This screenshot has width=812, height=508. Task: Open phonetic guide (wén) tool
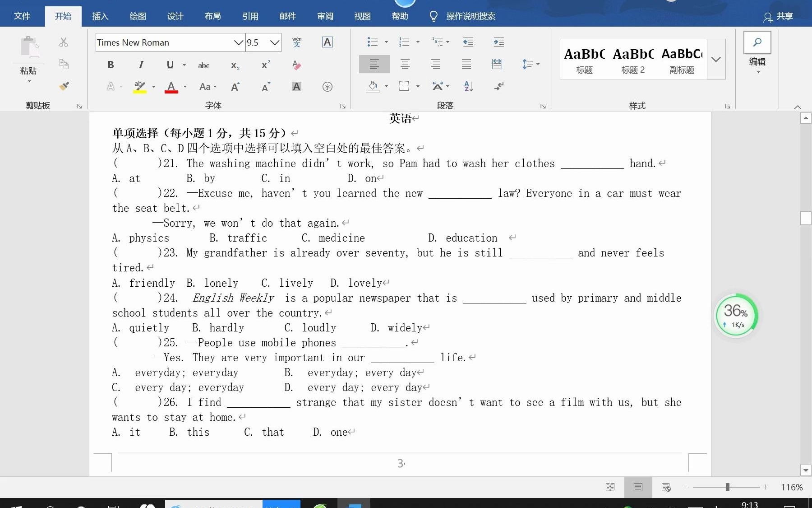[296, 42]
